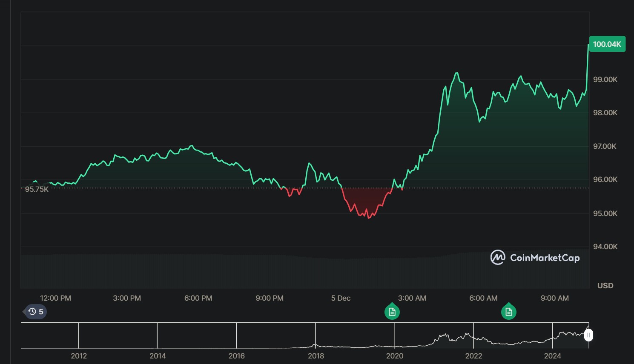Select the year 2018 on the navigator timeline

click(x=316, y=356)
